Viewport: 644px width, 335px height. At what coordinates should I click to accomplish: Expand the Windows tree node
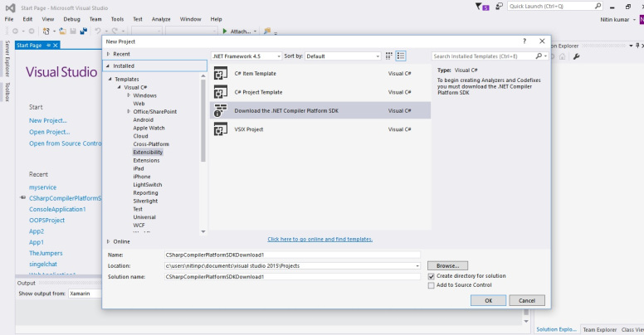(x=129, y=95)
